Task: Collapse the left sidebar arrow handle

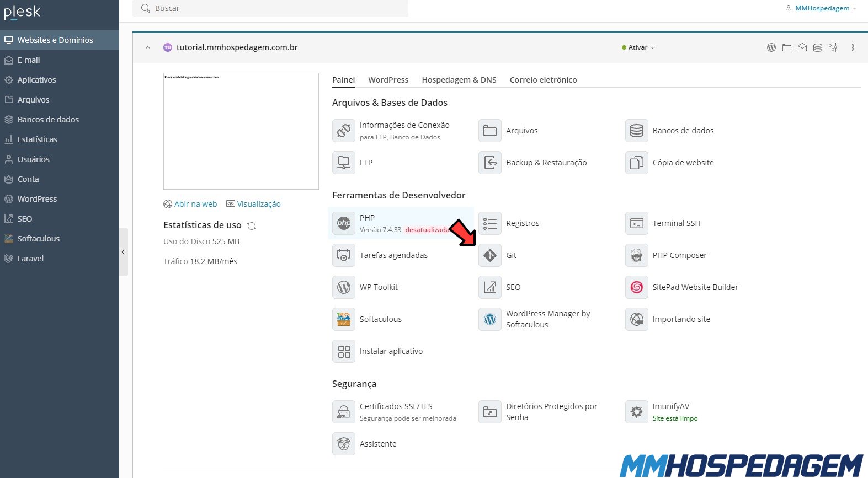Action: pos(124,252)
